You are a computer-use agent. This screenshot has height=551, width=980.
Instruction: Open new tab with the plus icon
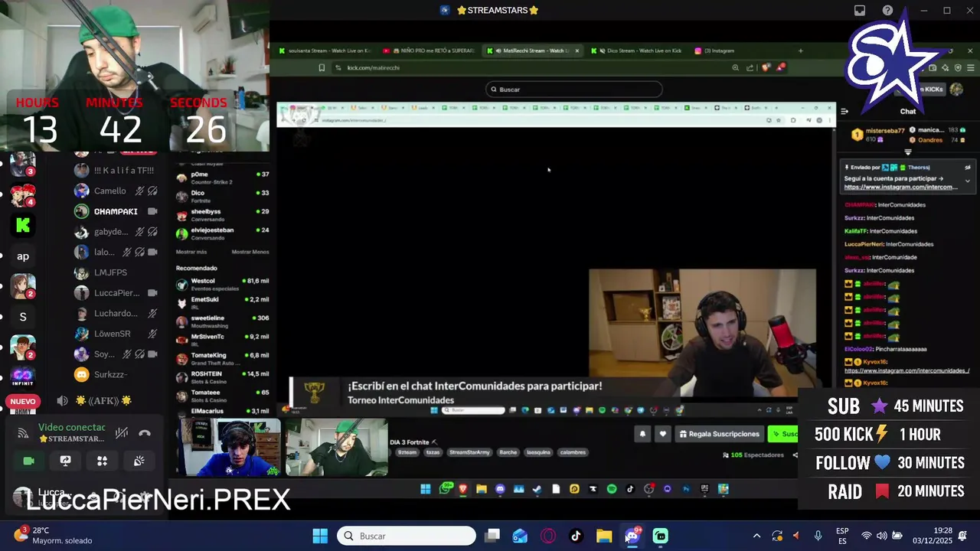coord(800,51)
